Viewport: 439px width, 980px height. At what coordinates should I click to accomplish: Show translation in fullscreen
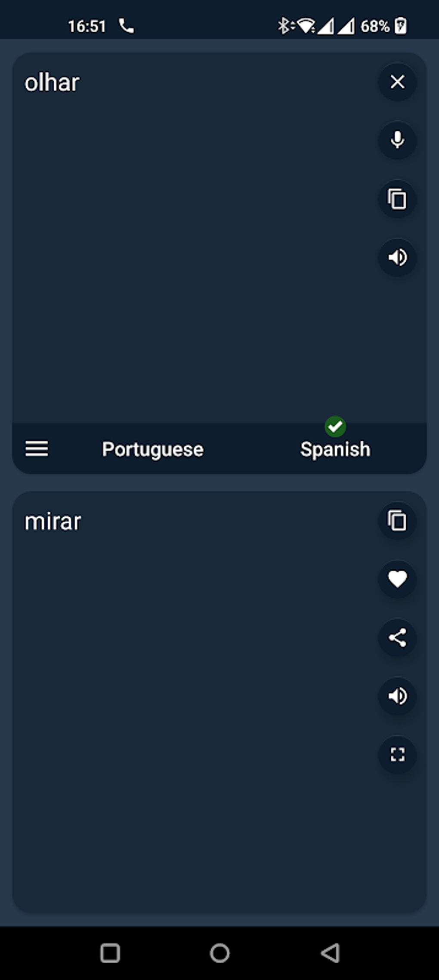(397, 754)
